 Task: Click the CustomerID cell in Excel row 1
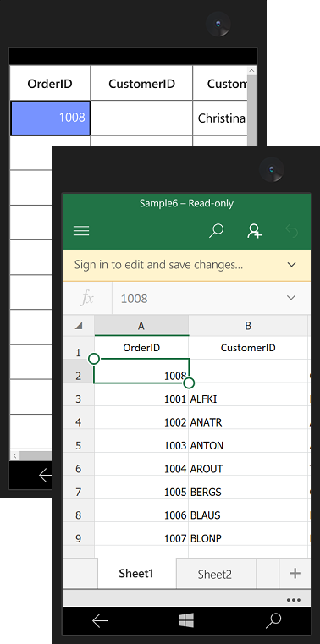[x=248, y=348]
